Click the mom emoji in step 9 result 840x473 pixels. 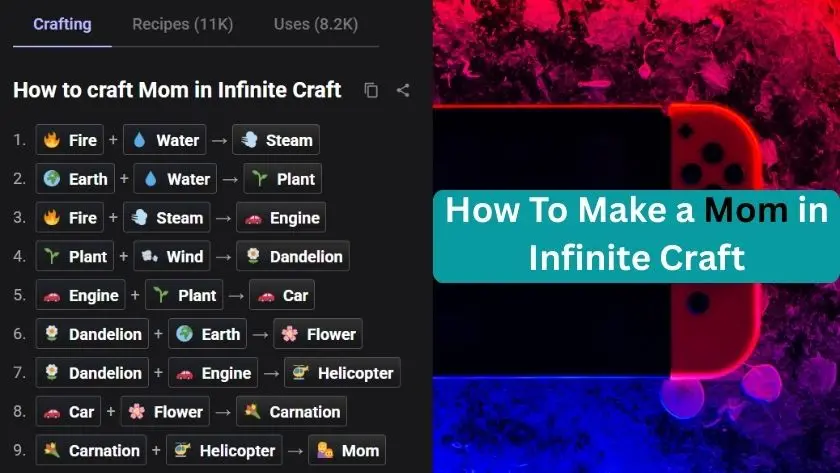pos(325,450)
